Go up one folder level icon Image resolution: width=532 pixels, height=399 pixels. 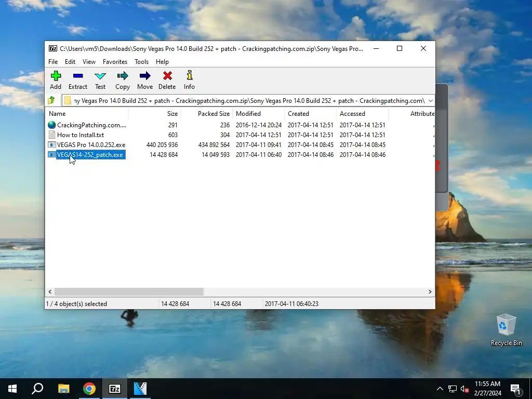pyautogui.click(x=51, y=100)
